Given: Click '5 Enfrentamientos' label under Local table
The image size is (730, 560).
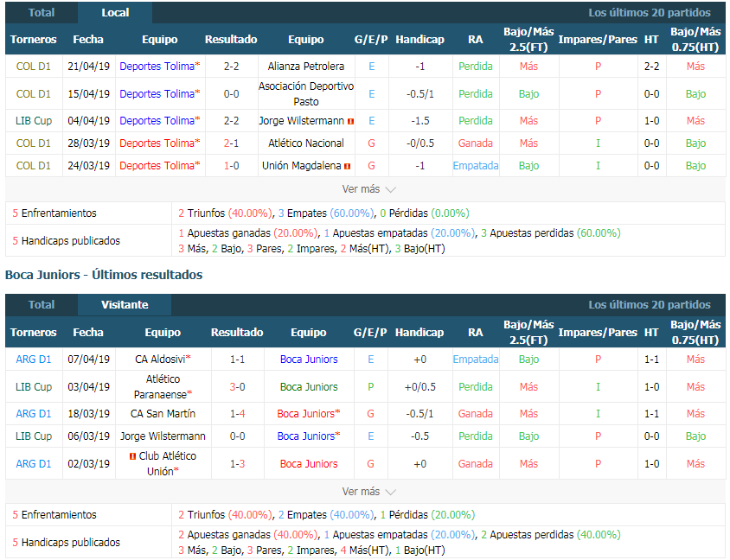Looking at the screenshot, I should pos(54,213).
